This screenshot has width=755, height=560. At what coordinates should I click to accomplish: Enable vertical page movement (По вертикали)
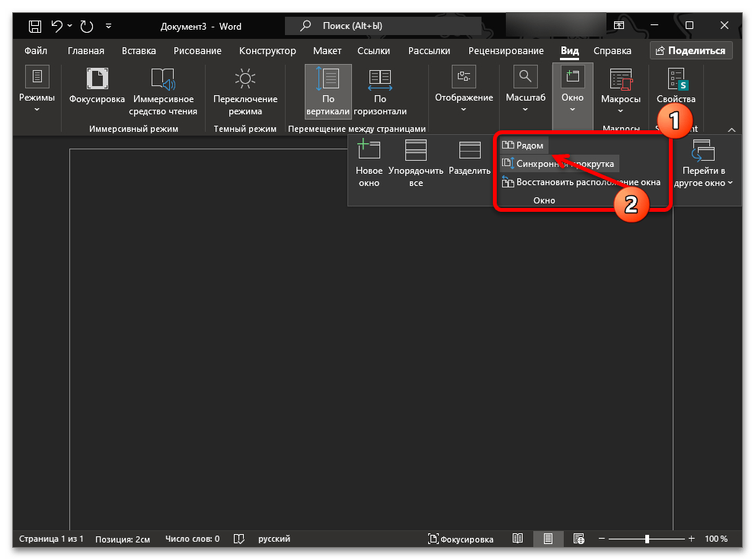(x=328, y=91)
